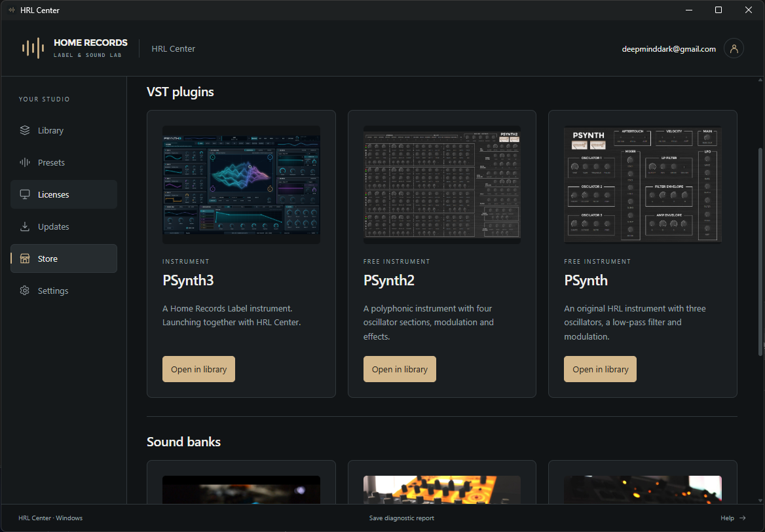The image size is (765, 532).
Task: Click the Store shop icon
Action: click(24, 258)
